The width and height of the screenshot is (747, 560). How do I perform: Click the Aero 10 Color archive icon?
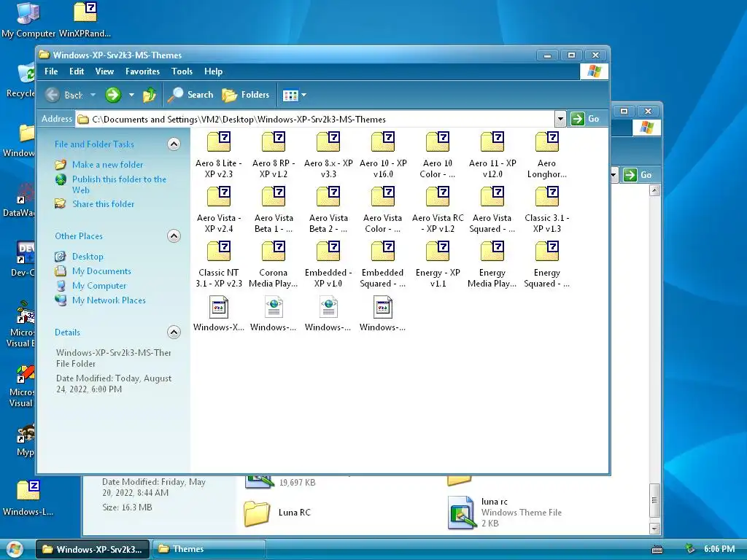pyautogui.click(x=438, y=142)
